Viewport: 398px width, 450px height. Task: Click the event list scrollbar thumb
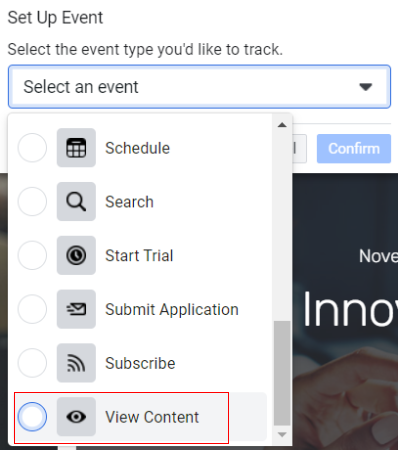pyautogui.click(x=282, y=373)
